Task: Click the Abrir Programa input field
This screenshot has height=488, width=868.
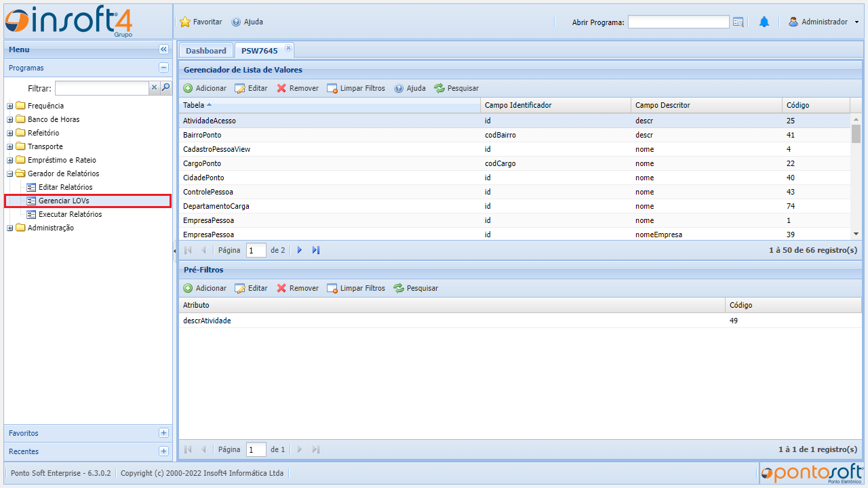Action: point(678,22)
